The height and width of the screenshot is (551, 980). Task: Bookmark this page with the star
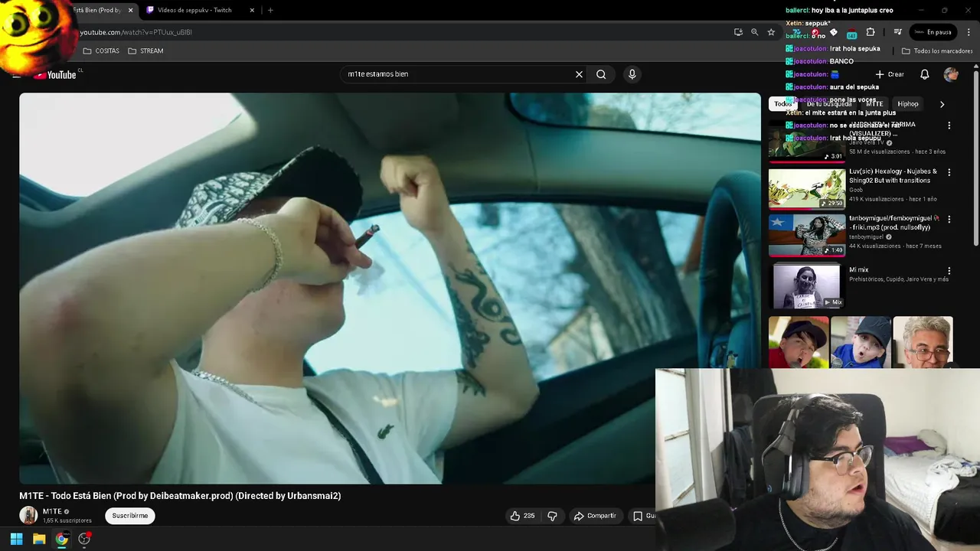[771, 32]
